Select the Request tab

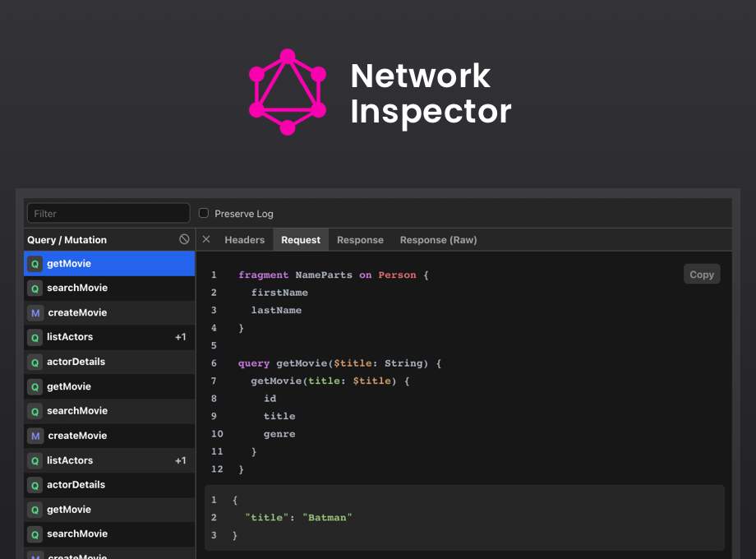(301, 240)
